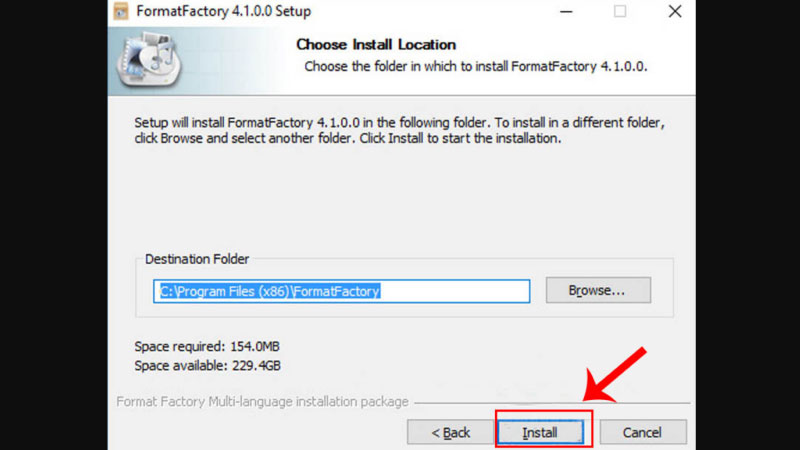Open the Browse... folder picker
Viewport: 800px width, 450px height.
[x=598, y=290]
